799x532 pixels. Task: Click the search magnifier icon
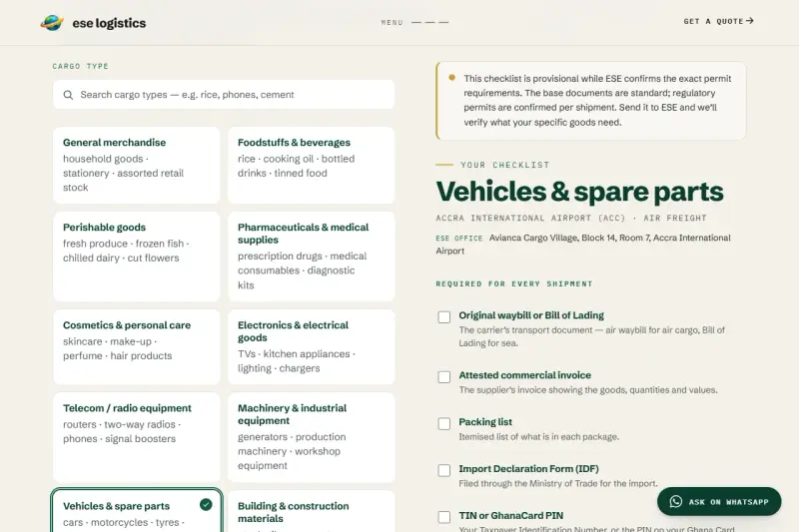point(68,95)
